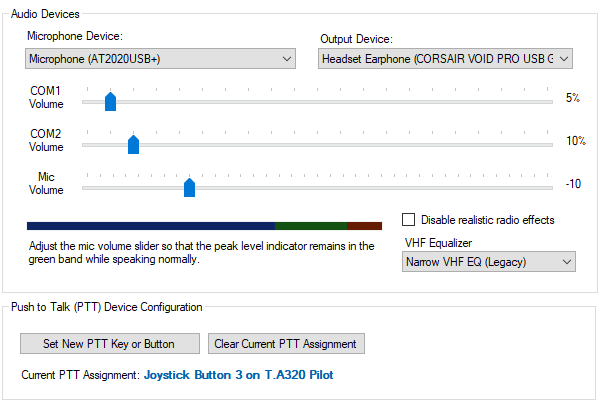Enable Disable realistic radio effects checkbox
The image size is (600, 405).
pyautogui.click(x=408, y=220)
